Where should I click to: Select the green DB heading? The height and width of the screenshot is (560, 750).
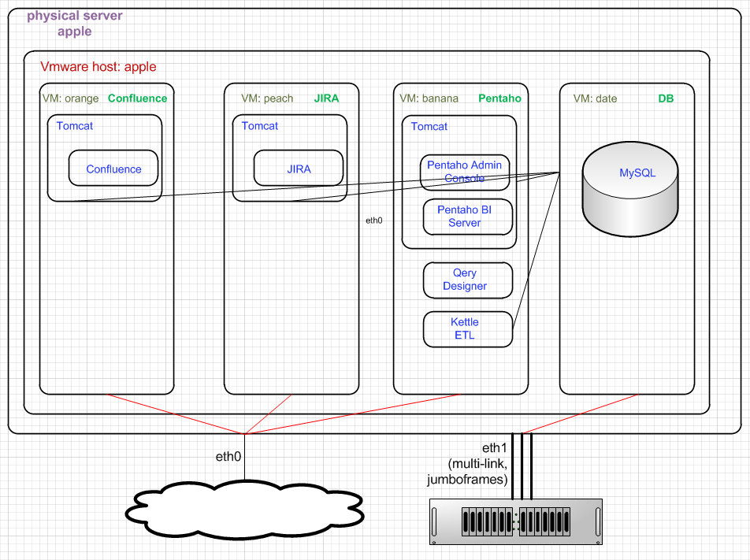pyautogui.click(x=666, y=98)
